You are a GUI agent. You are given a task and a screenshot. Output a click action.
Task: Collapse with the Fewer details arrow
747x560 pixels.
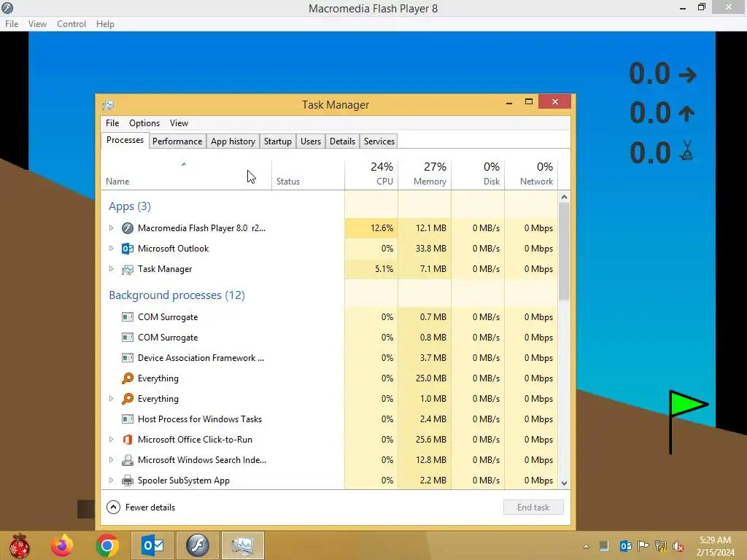coord(113,507)
